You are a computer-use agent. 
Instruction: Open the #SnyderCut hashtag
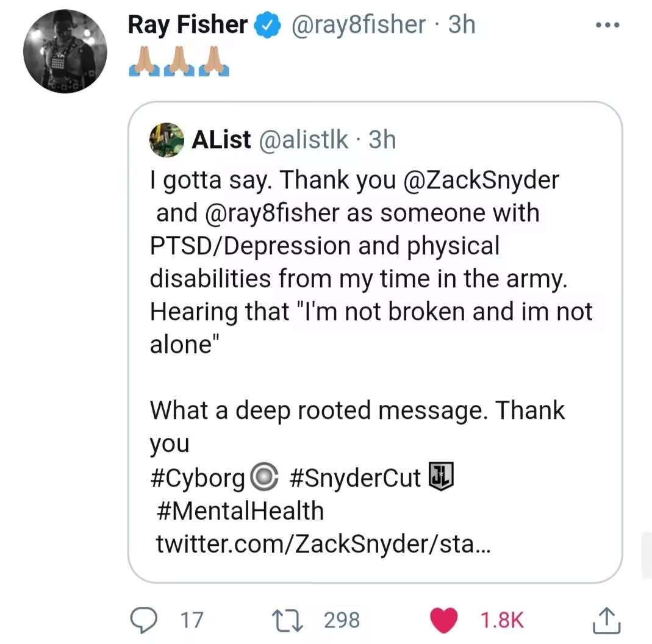tap(355, 478)
